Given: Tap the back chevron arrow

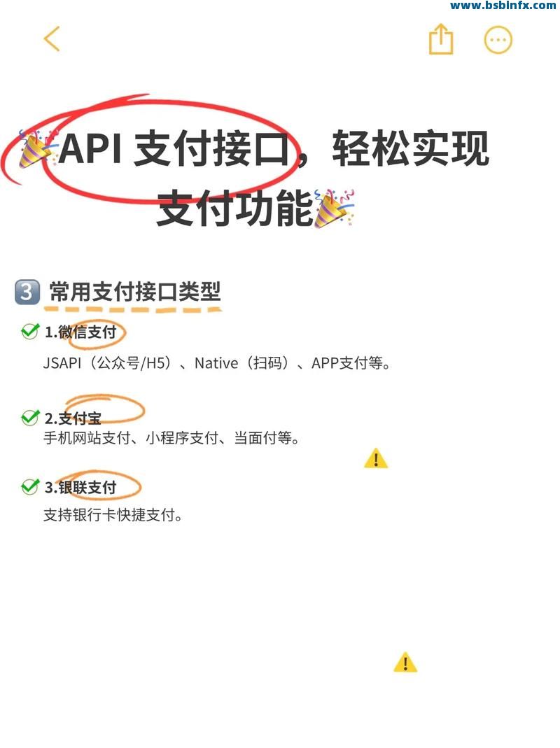Looking at the screenshot, I should coord(52,38).
